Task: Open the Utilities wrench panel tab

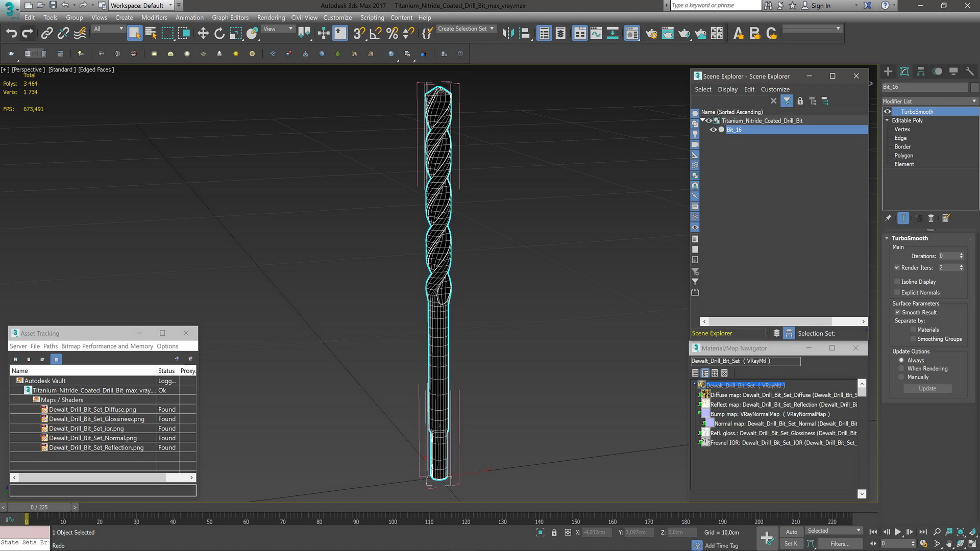Action: pyautogui.click(x=970, y=71)
